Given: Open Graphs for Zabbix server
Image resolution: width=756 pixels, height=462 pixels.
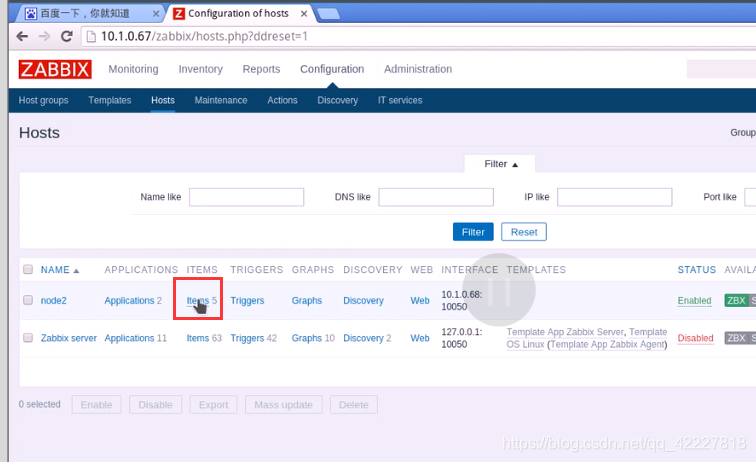Looking at the screenshot, I should [307, 338].
